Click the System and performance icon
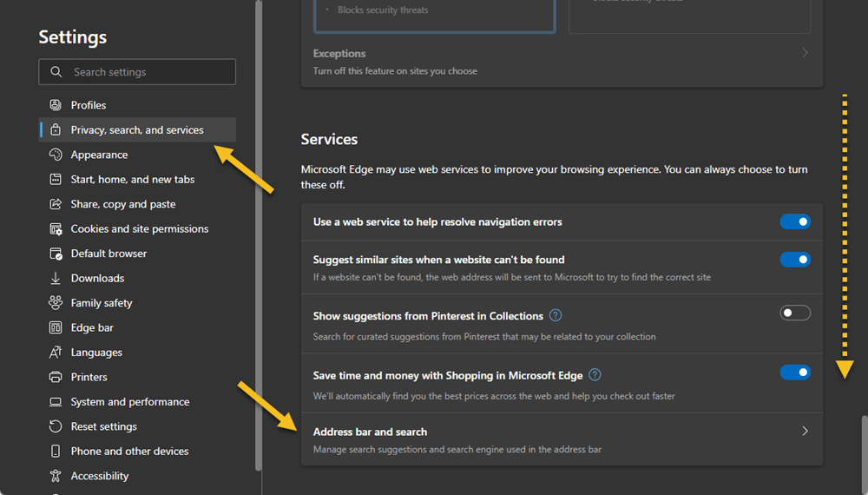The height and width of the screenshot is (495, 868). (56, 401)
